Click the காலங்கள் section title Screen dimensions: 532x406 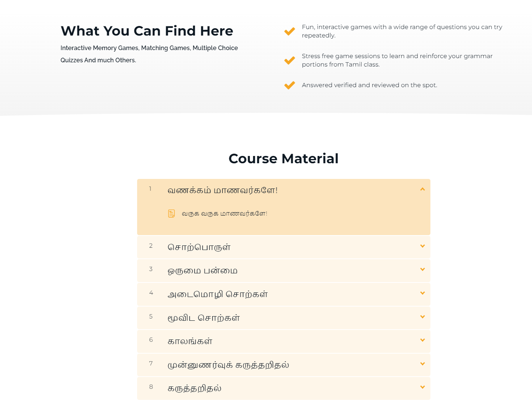tap(190, 341)
